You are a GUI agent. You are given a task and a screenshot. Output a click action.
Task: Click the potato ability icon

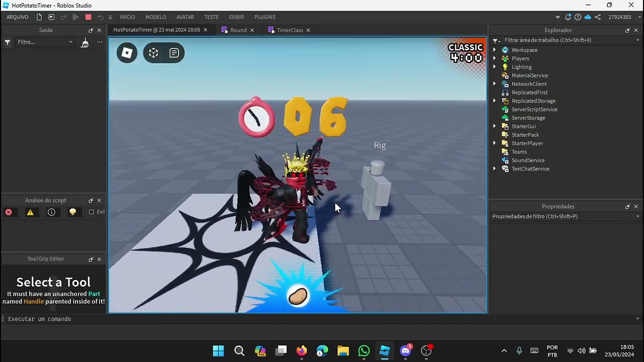[x=298, y=296]
